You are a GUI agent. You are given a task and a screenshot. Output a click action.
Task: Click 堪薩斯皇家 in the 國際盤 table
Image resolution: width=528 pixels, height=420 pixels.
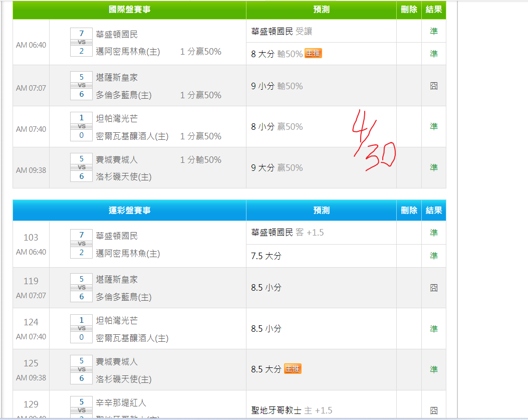(x=117, y=78)
